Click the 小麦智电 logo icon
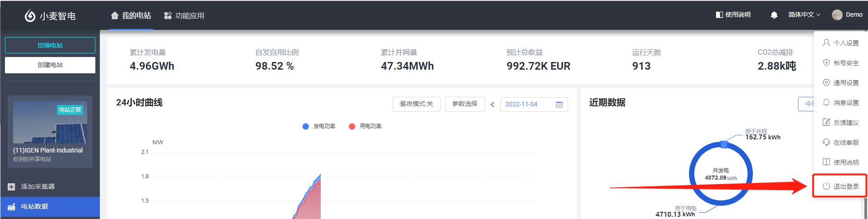Image resolution: width=868 pixels, height=219 pixels. 30,16
